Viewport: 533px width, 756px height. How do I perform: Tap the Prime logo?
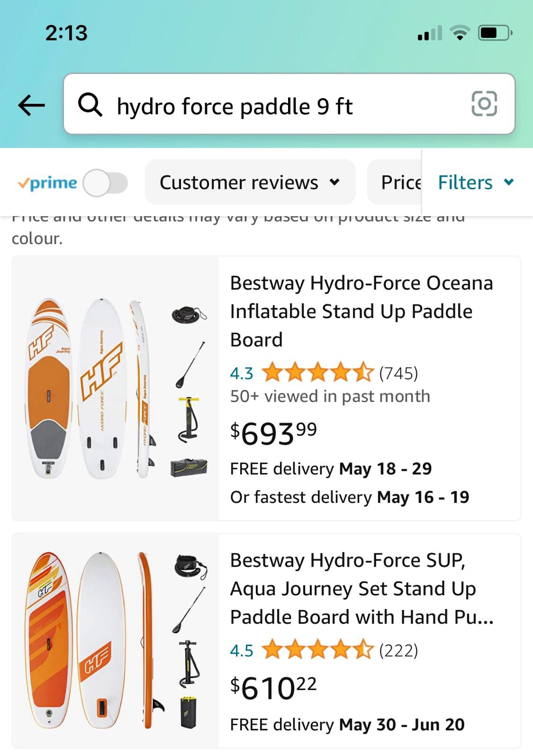point(47,183)
